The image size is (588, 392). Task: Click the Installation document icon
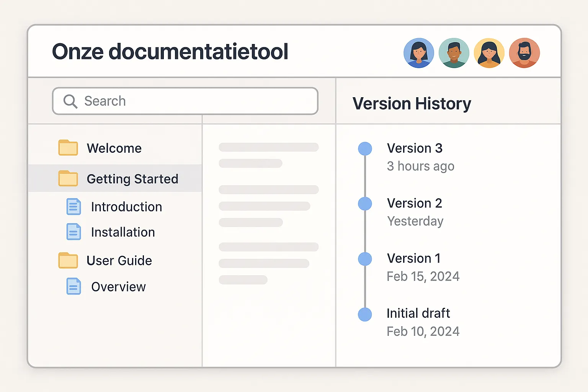73,232
